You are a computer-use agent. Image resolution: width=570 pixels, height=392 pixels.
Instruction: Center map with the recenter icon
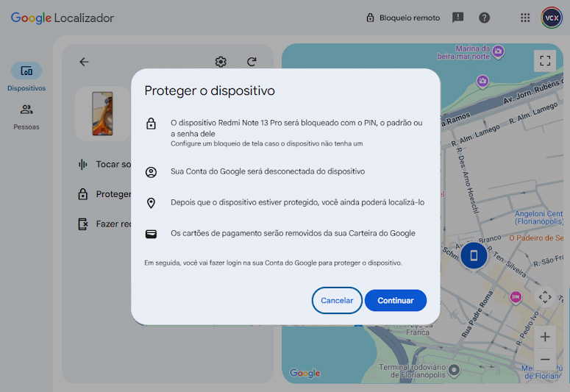point(545,297)
